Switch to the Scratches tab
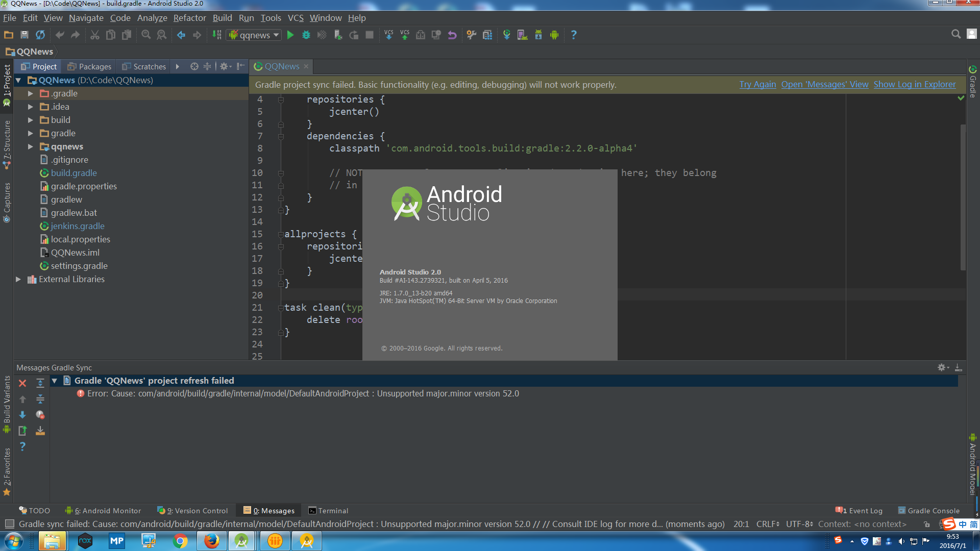The width and height of the screenshot is (980, 551). 144,66
